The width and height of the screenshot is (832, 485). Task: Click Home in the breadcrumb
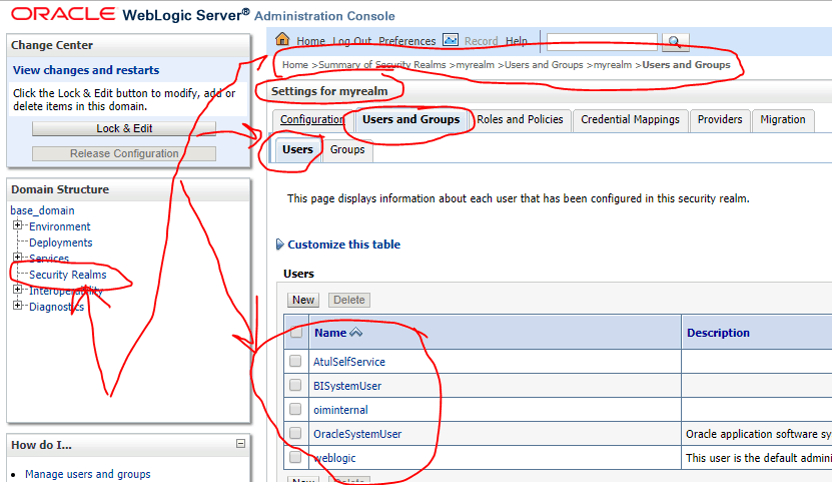coord(295,65)
